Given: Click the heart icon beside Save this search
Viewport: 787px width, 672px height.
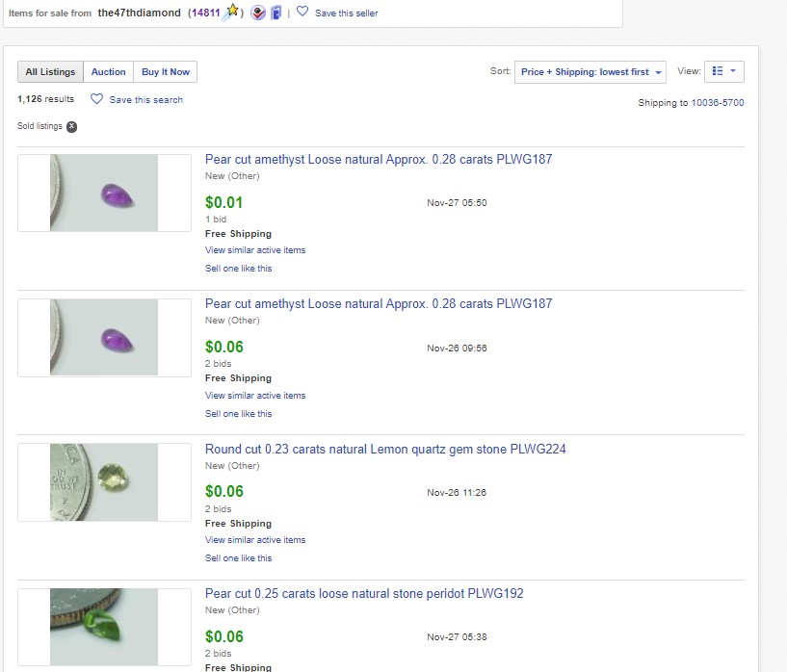Looking at the screenshot, I should click(x=96, y=99).
